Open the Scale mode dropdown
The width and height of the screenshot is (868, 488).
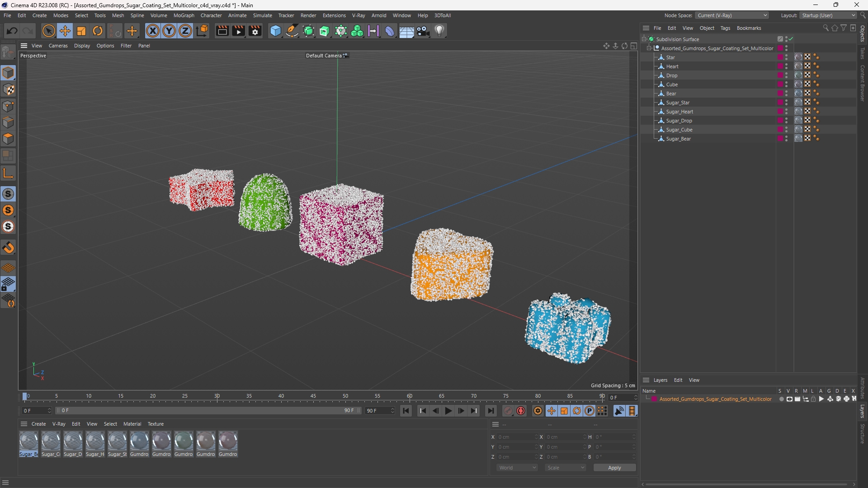[566, 468]
